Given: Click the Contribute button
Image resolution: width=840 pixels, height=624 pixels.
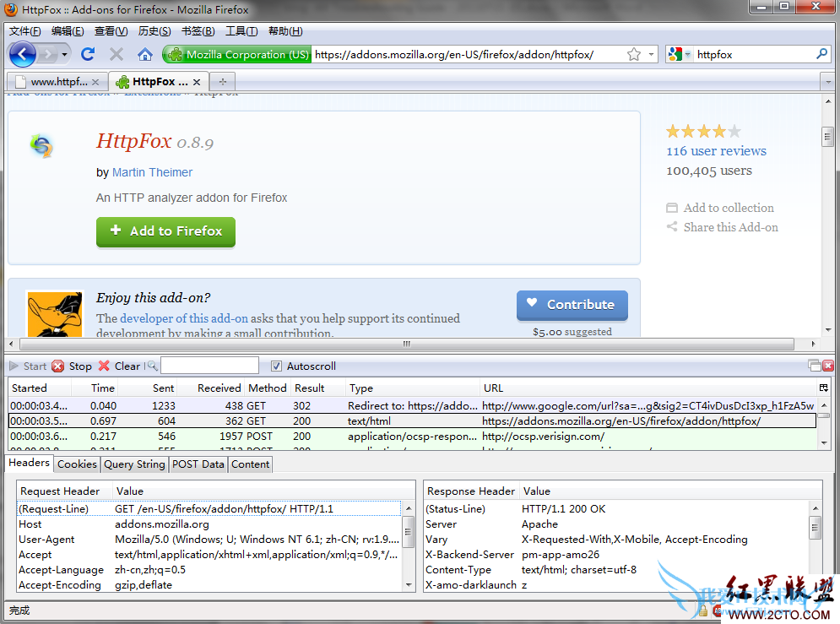Looking at the screenshot, I should tap(572, 305).
